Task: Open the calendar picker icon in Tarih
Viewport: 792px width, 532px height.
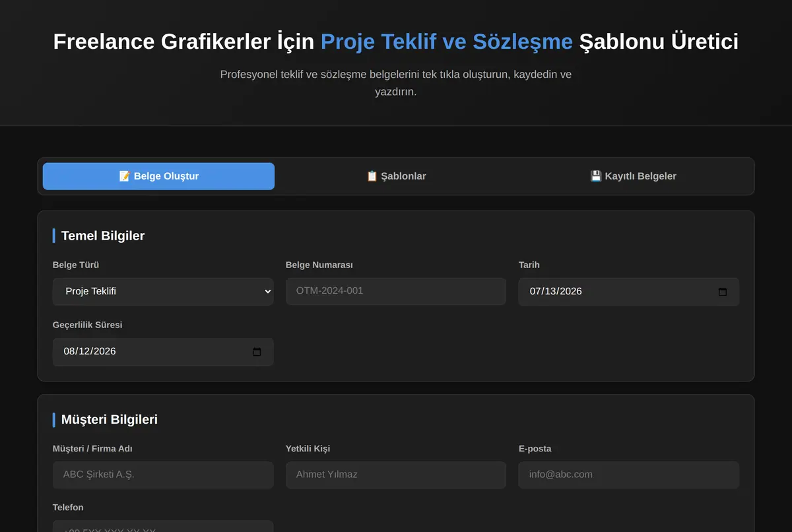Action: [723, 292]
